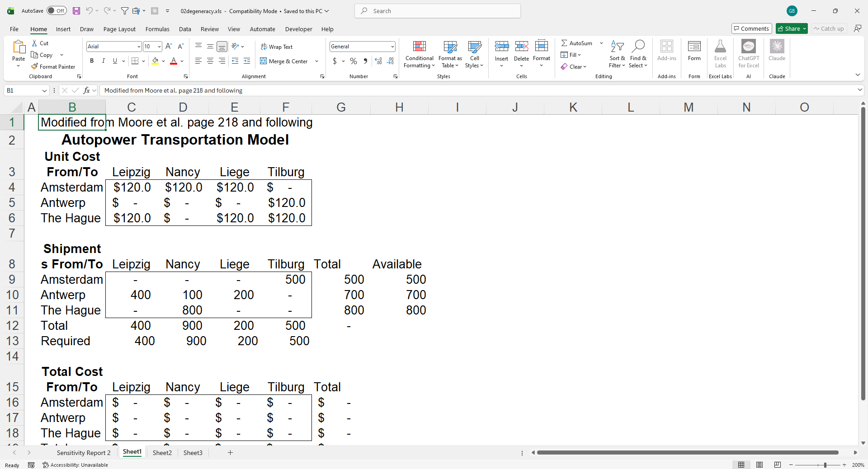
Task: Open the font name Arial dropdown
Action: point(139,47)
